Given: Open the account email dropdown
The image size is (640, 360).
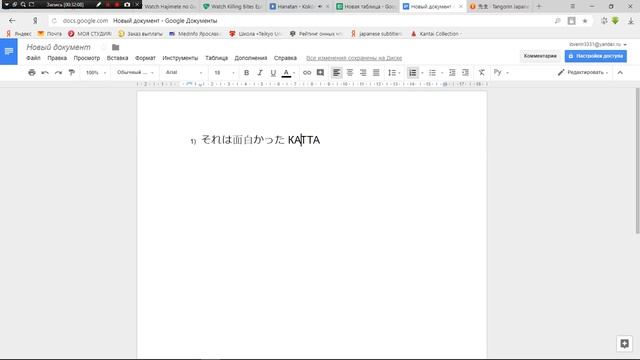Looking at the screenshot, I should click(x=598, y=44).
